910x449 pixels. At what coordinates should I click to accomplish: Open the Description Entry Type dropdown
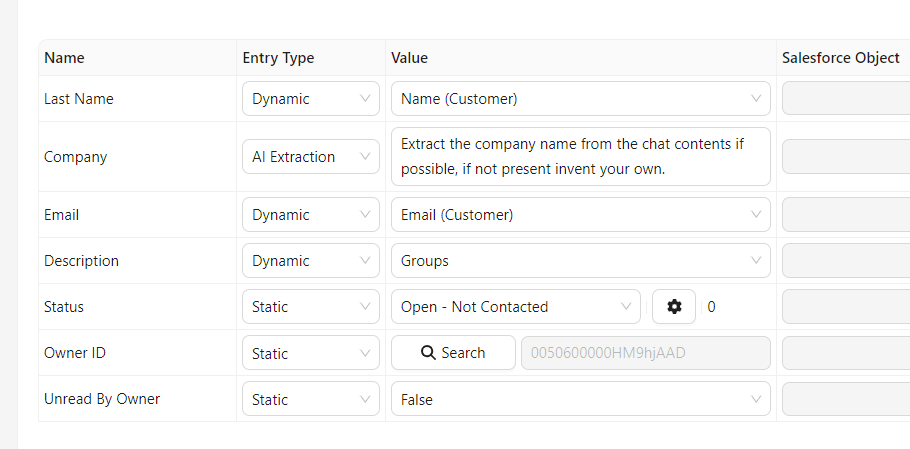310,261
